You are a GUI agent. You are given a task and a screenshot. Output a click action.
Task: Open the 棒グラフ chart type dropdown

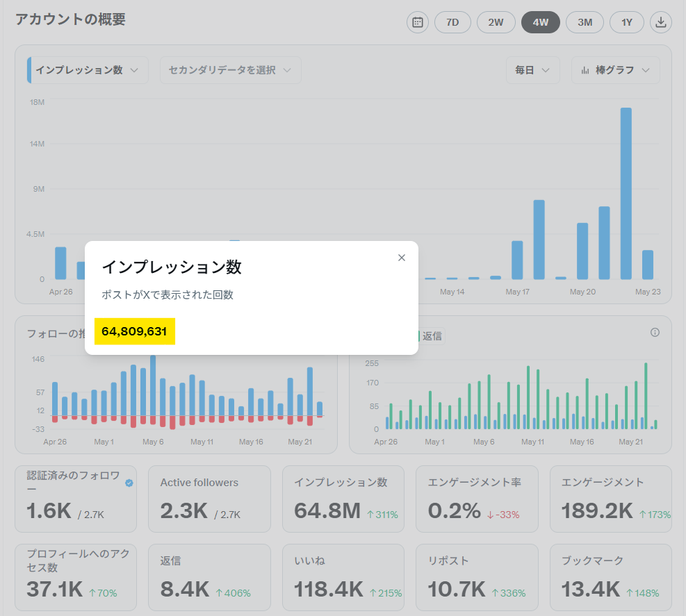click(x=616, y=70)
